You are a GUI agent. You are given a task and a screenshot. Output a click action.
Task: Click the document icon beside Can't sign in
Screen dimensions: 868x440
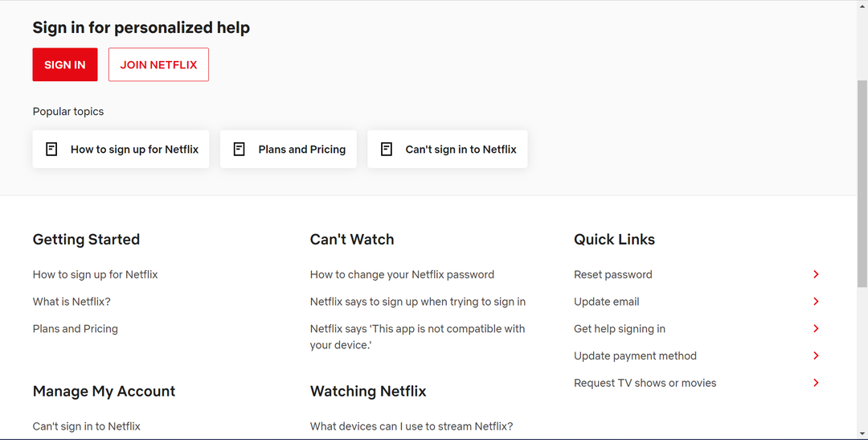point(387,149)
